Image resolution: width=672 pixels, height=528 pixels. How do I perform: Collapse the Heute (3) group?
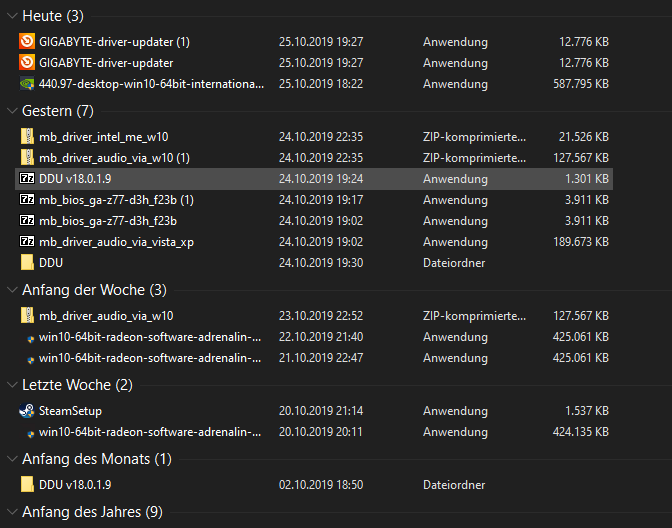(12, 16)
